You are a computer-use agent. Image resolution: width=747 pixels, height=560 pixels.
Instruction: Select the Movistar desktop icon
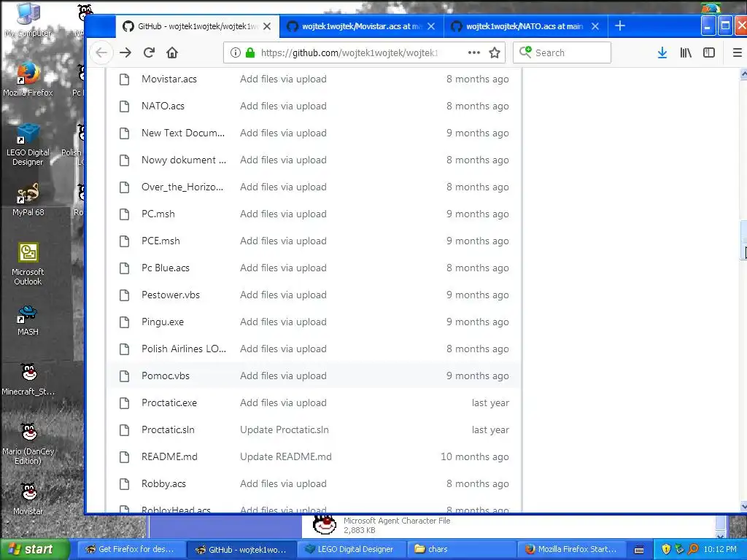point(28,499)
